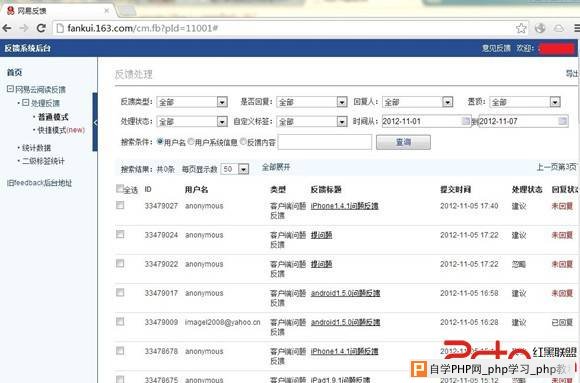Open the 回复人 dropdown

[x=418, y=102]
